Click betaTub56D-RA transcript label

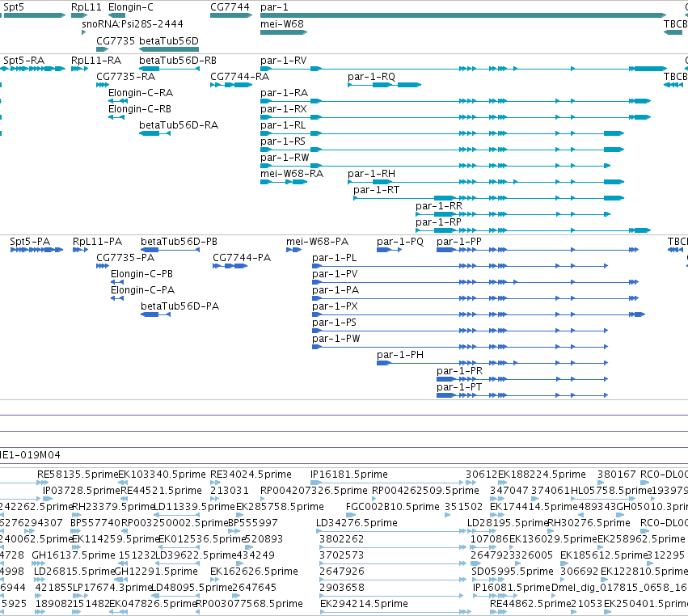click(x=179, y=125)
